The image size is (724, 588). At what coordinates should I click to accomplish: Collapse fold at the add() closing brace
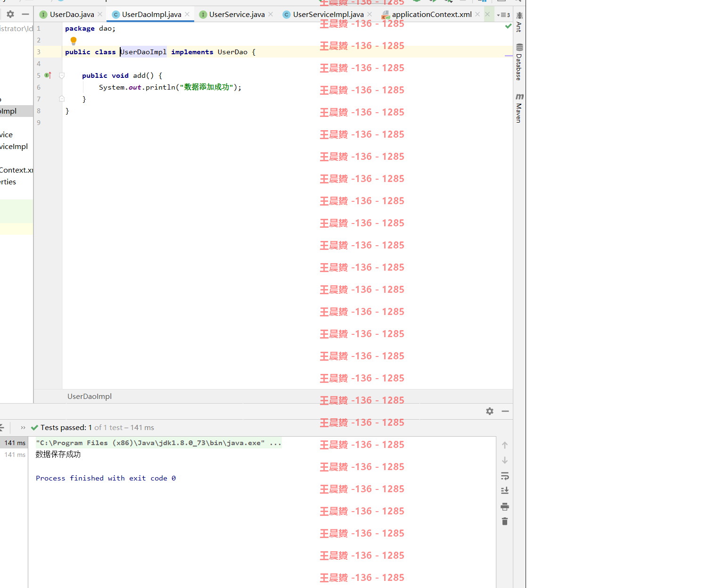tap(62, 99)
